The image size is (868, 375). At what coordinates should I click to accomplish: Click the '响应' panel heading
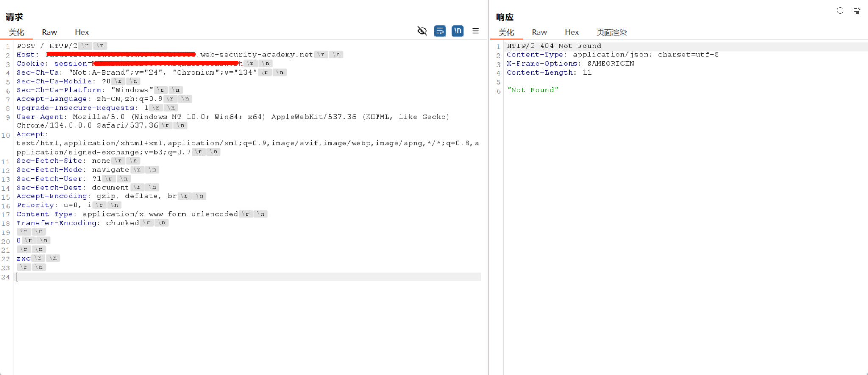504,17
